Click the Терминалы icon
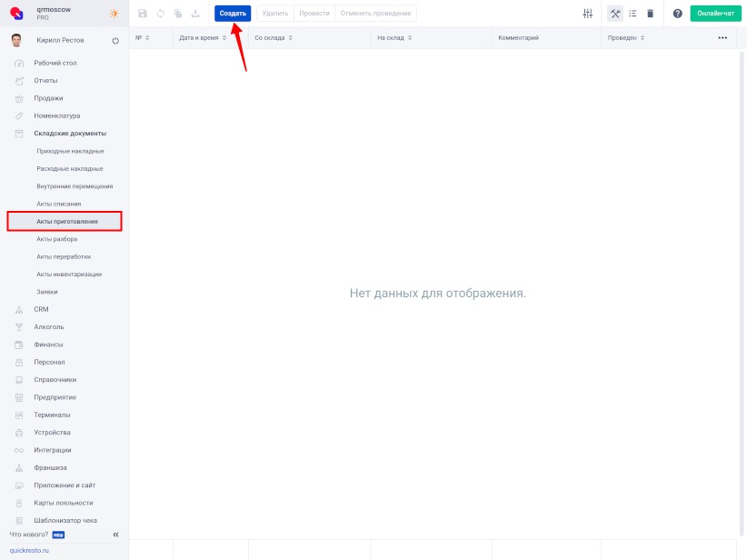Image resolution: width=747 pixels, height=560 pixels. [x=19, y=415]
